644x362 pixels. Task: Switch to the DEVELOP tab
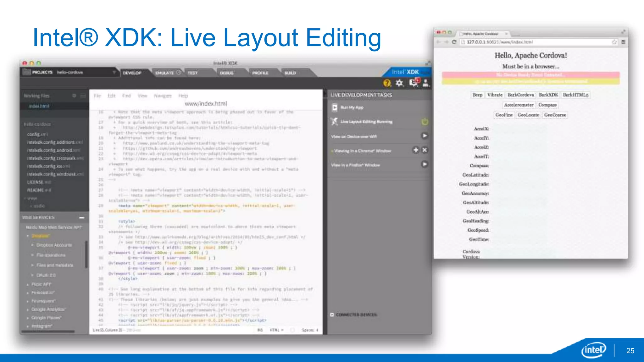point(132,73)
